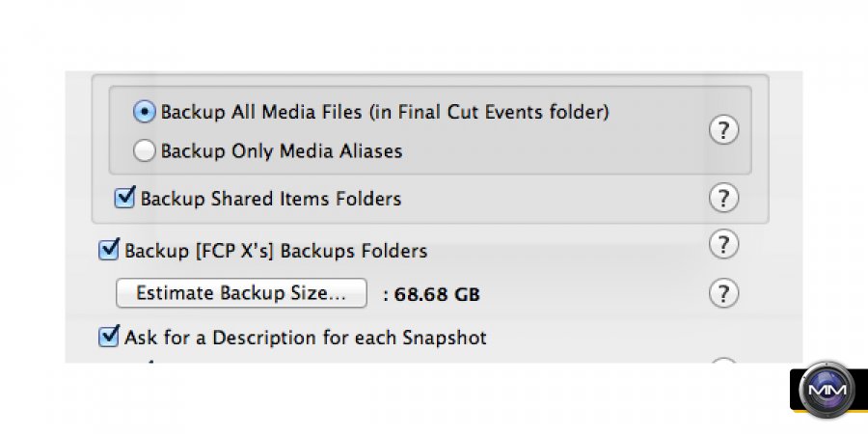Click the MM logo badge
This screenshot has height=434, width=868.
(x=827, y=393)
